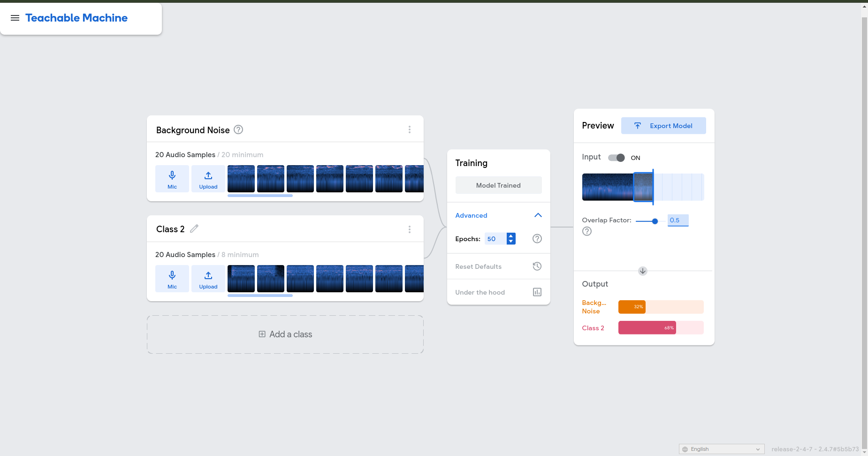Select first Background Noise sample thumbnail

pos(241,179)
